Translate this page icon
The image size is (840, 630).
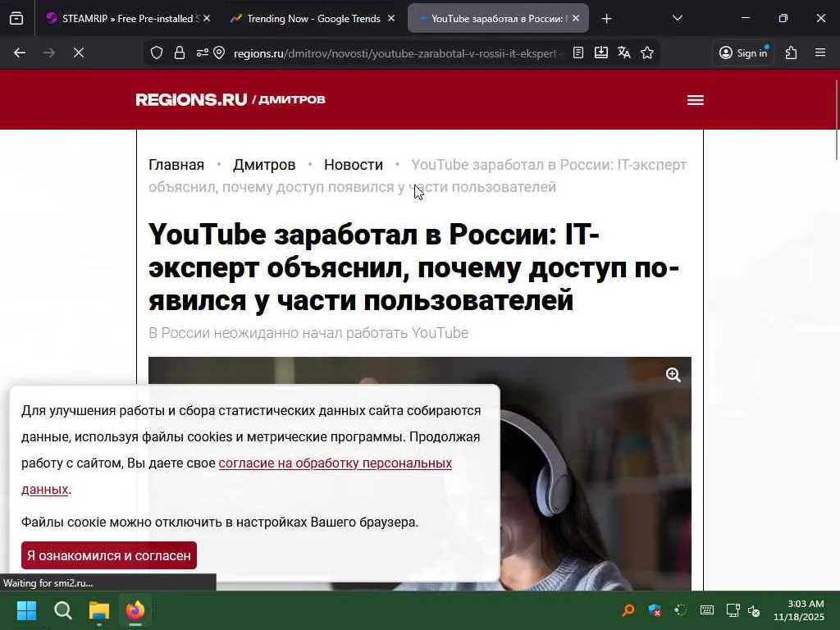624,52
